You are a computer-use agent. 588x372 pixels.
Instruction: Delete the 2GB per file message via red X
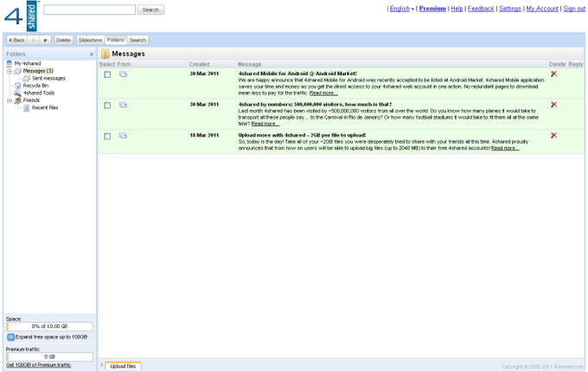pyautogui.click(x=553, y=135)
